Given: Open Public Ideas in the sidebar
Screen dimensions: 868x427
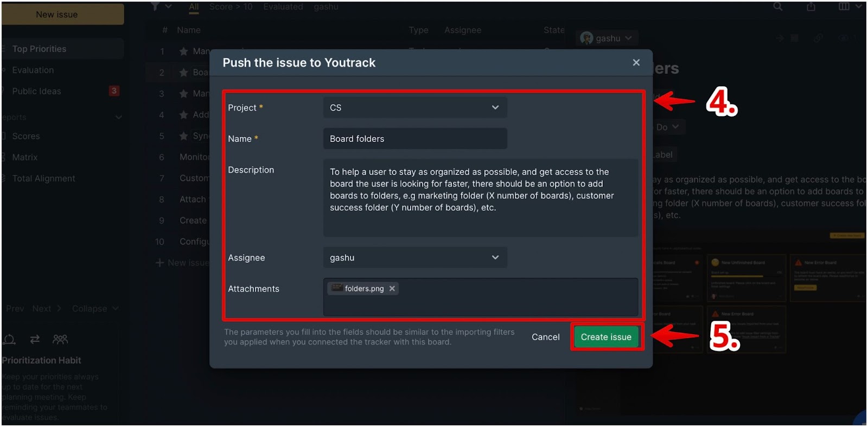Looking at the screenshot, I should [36, 91].
